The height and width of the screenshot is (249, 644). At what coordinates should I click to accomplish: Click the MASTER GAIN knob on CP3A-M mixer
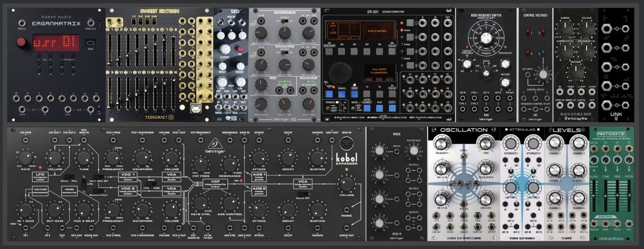click(x=413, y=150)
